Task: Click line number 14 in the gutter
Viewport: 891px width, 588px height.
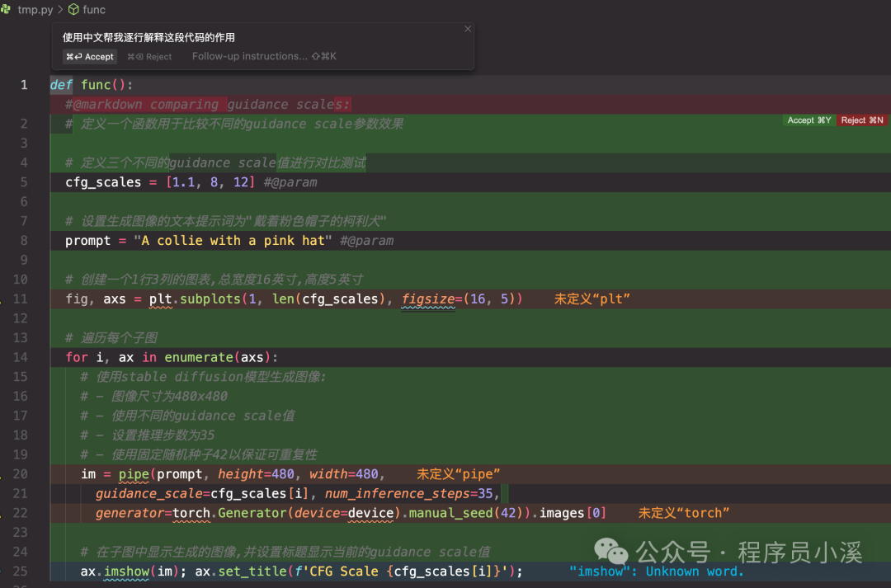Action: click(21, 357)
